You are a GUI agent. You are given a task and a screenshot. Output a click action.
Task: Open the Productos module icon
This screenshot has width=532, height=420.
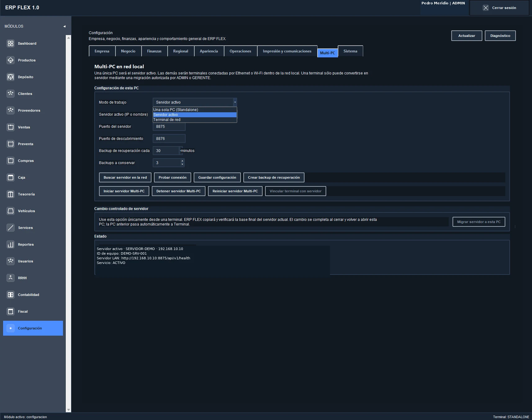pyautogui.click(x=11, y=60)
